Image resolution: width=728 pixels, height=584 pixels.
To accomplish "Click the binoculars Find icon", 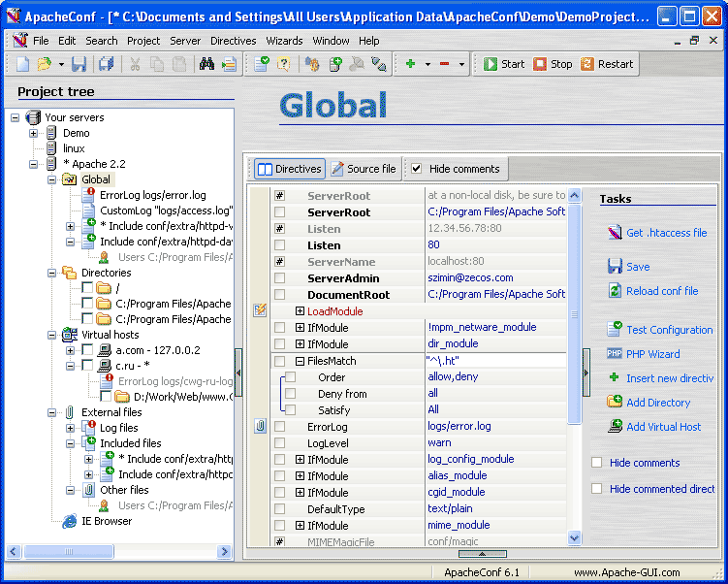I will pos(206,64).
